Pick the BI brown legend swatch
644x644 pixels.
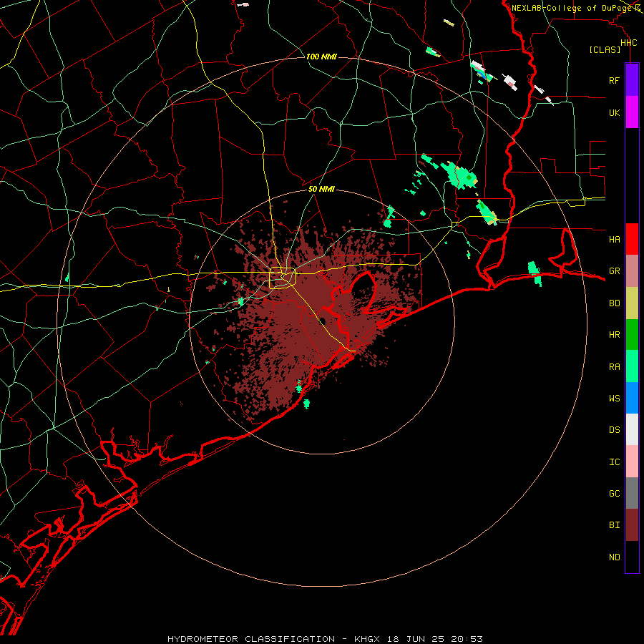point(632,525)
